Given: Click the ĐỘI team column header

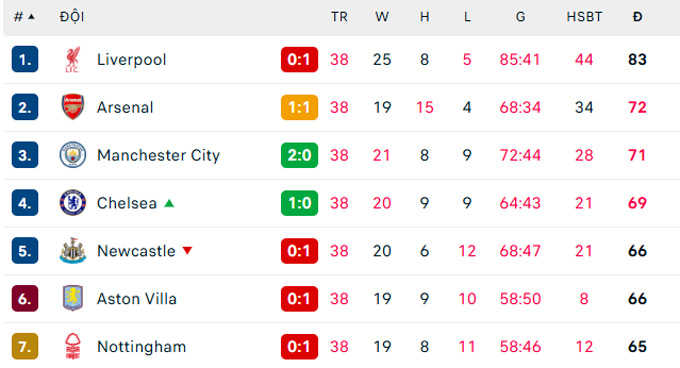Looking at the screenshot, I should click(72, 17).
